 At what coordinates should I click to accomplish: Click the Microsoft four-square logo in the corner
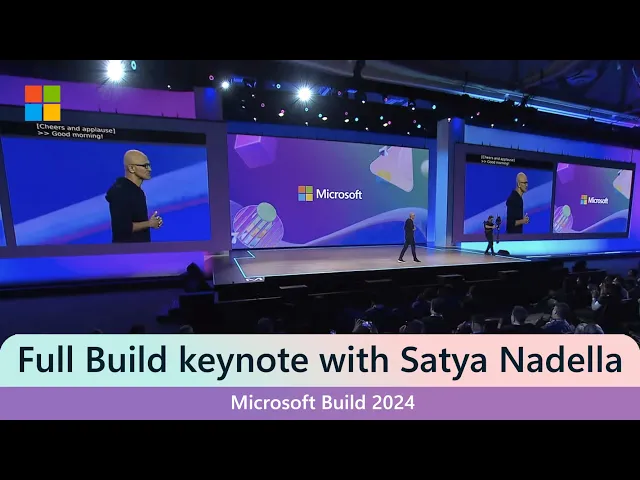coord(42,103)
